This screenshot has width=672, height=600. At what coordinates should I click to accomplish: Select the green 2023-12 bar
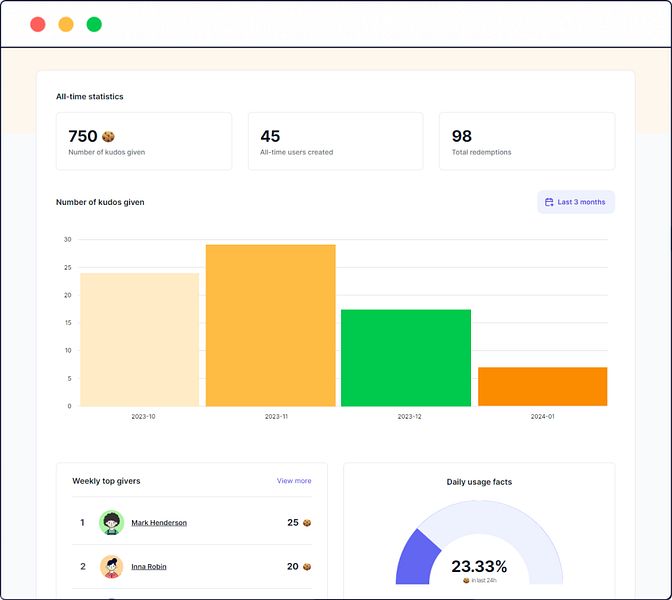[406, 358]
